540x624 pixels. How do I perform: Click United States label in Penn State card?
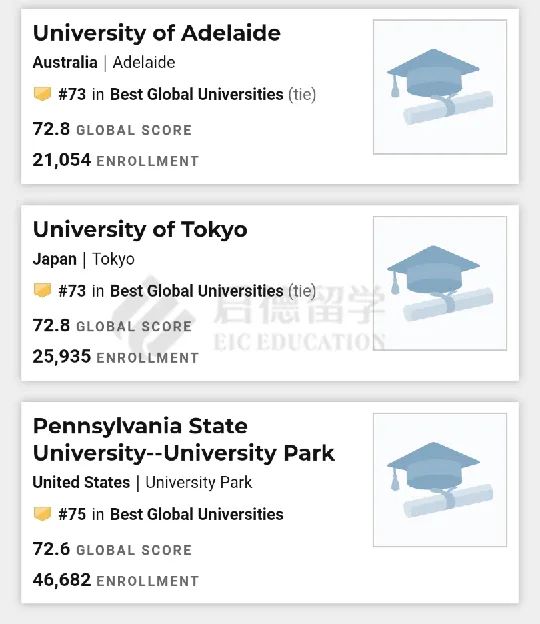click(82, 482)
